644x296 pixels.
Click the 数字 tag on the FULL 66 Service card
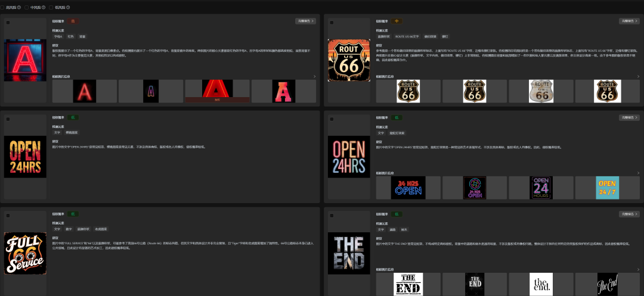click(69, 229)
